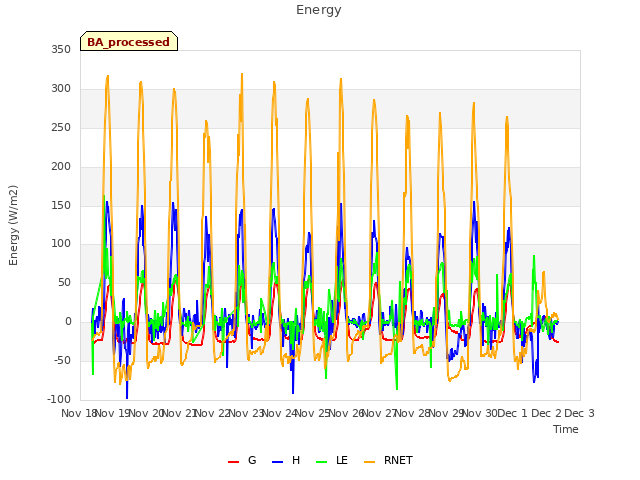Click the -100 y-axis tick label

coord(59,399)
